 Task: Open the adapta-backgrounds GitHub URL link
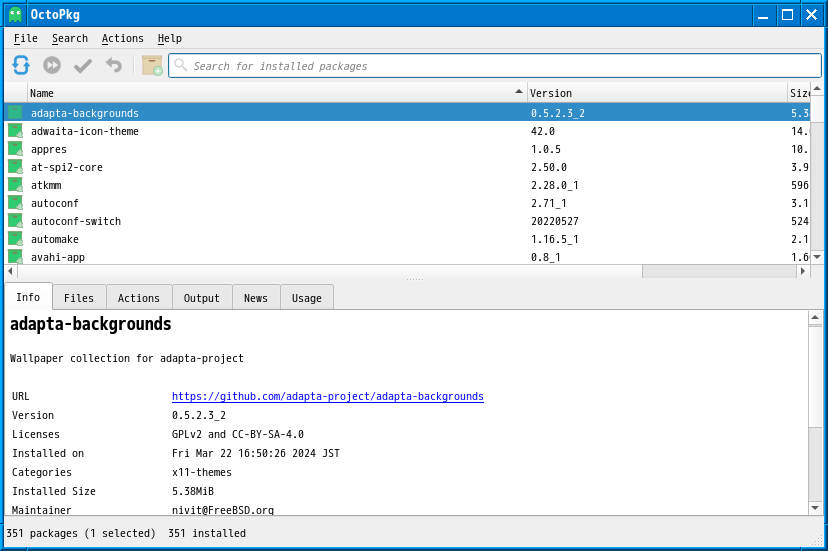tap(327, 396)
